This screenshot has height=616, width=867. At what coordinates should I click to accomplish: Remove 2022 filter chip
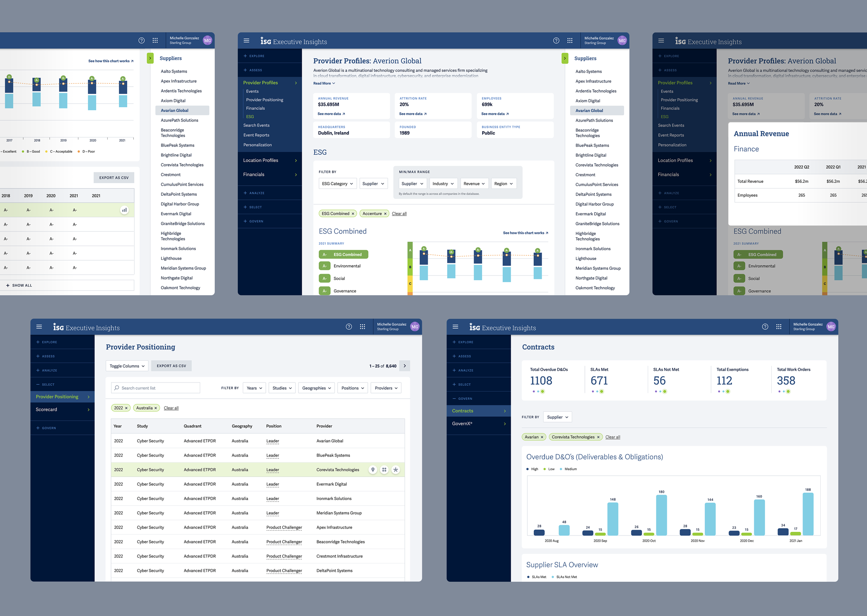pyautogui.click(x=126, y=408)
